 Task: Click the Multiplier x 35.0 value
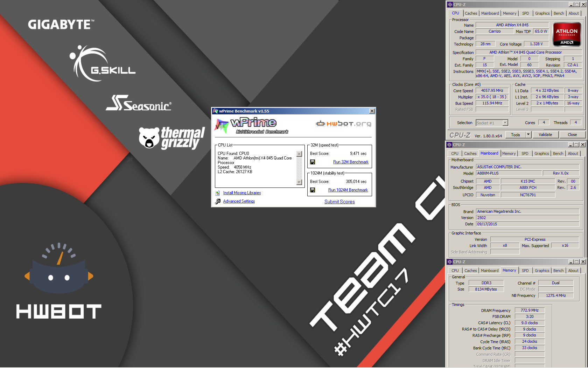click(492, 97)
